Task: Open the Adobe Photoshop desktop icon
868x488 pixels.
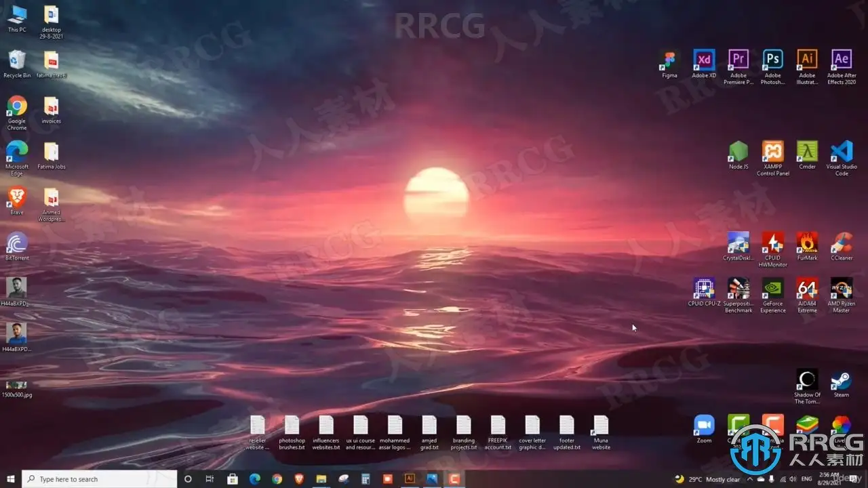Action: [x=772, y=67]
